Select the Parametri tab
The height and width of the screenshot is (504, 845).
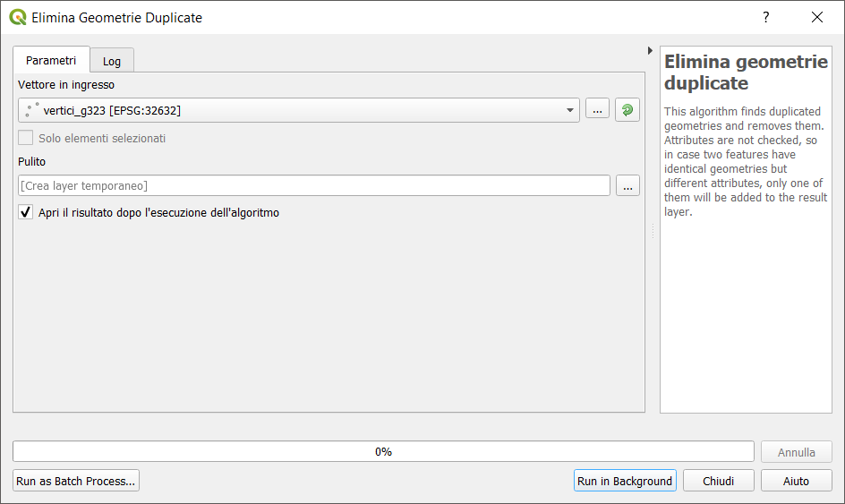coord(51,60)
